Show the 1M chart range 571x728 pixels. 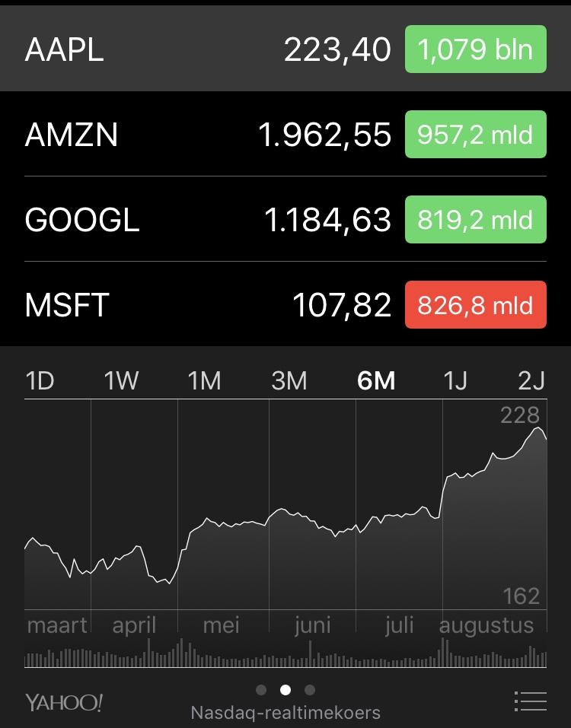(x=204, y=380)
